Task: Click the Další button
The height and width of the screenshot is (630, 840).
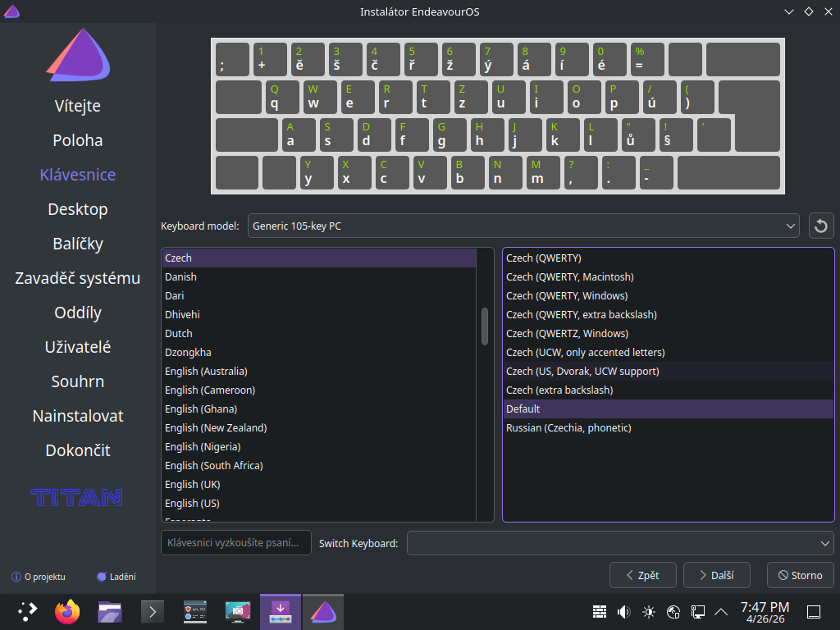Action: point(716,575)
